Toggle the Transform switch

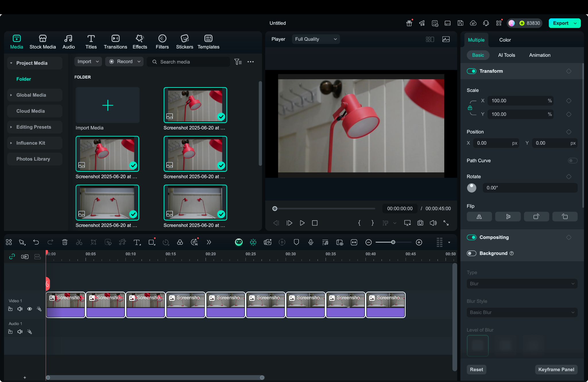click(x=471, y=71)
